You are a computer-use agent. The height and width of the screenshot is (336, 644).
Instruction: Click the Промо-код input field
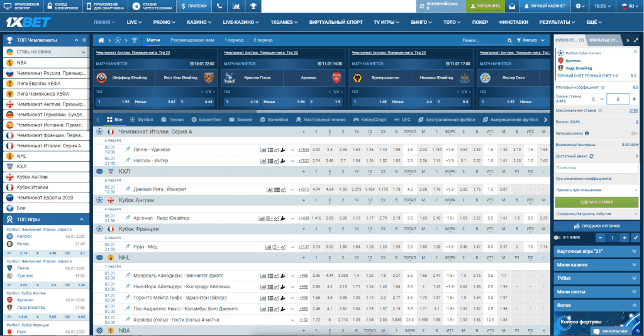point(596,168)
